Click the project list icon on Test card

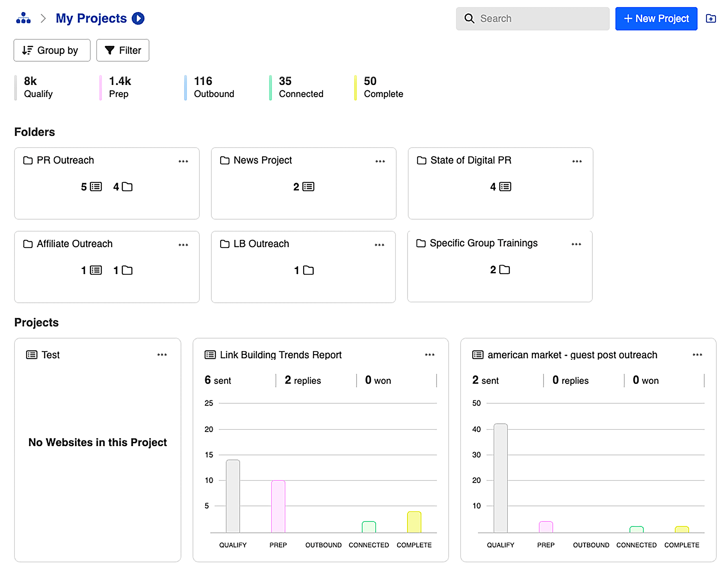tap(31, 354)
